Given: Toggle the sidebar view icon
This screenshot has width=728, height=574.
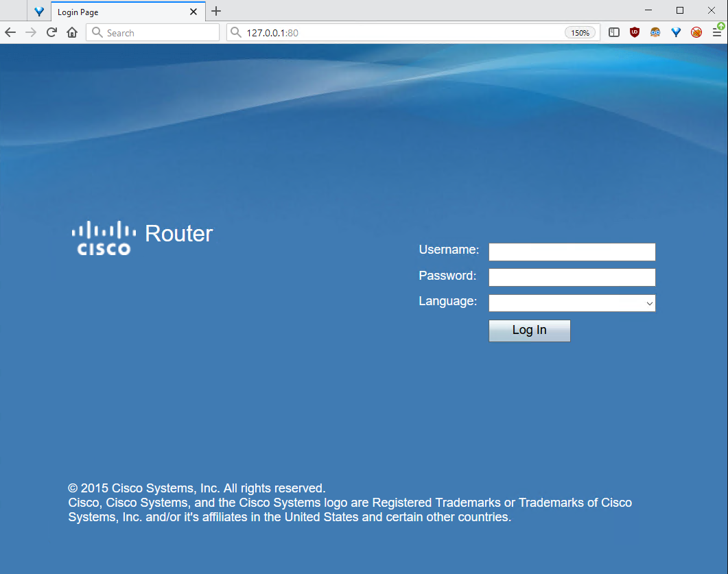Looking at the screenshot, I should click(x=614, y=32).
